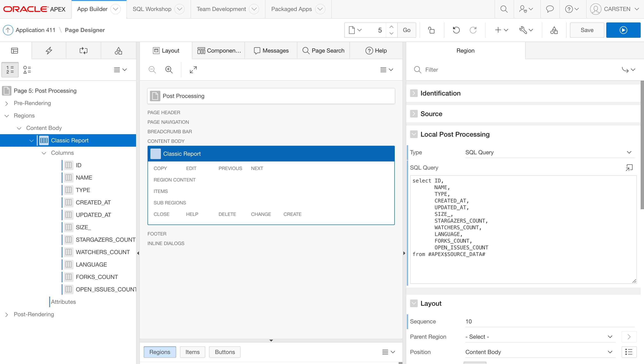
Task: Expand the Pre-Rendering section
Action: (x=6, y=103)
